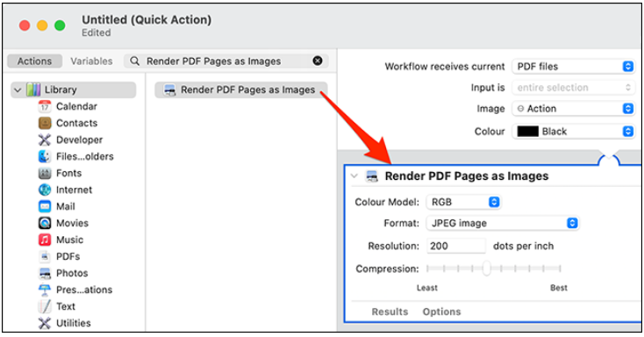Select Developer in the Library list
This screenshot has height=337, width=644.
[79, 140]
